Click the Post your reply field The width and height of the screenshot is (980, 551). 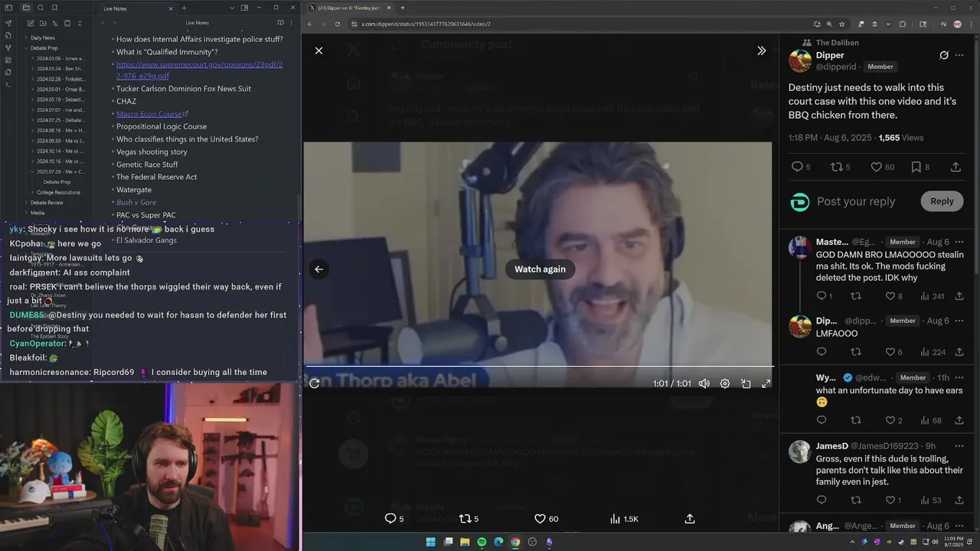pyautogui.click(x=856, y=201)
